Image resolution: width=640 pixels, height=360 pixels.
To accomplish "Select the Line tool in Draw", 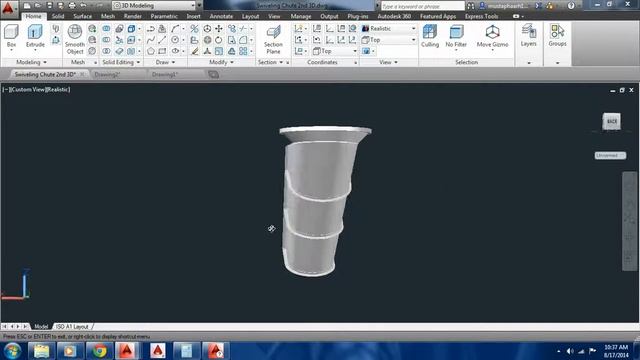I will (162, 40).
